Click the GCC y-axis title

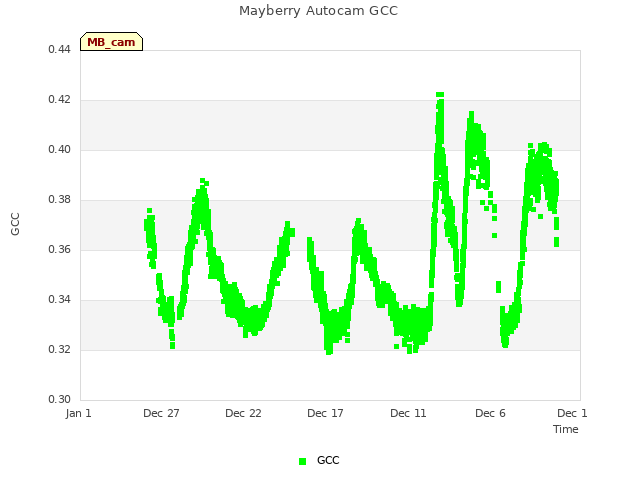[x=15, y=224]
